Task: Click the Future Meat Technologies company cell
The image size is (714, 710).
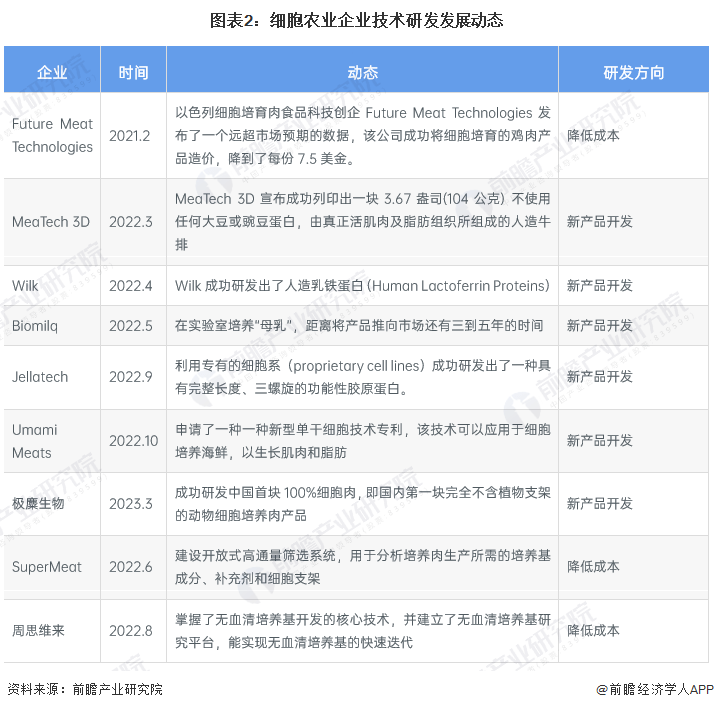Action: click(x=52, y=135)
